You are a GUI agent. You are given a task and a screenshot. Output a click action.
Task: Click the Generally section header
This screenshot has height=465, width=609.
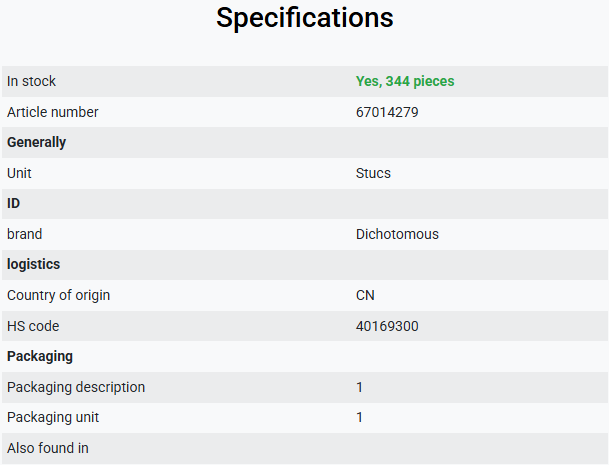(x=37, y=143)
